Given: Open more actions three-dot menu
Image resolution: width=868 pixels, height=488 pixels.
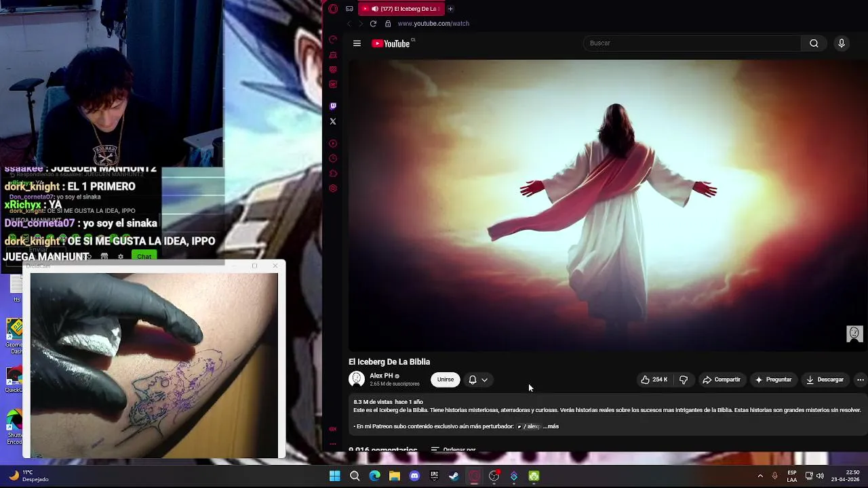Looking at the screenshot, I should point(860,380).
